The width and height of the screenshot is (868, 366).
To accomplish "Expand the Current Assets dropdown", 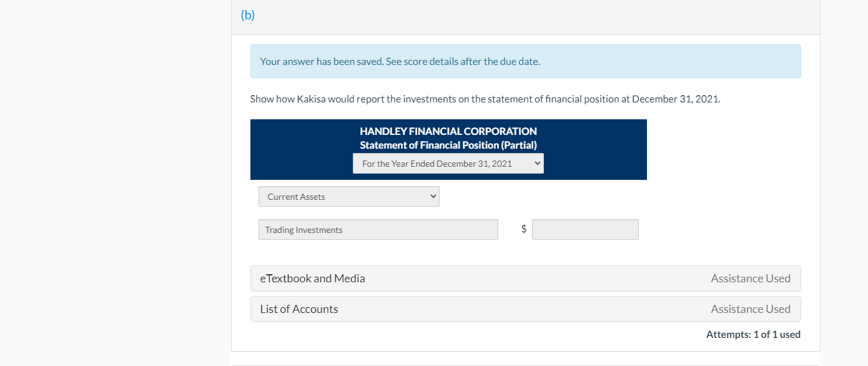I will [x=348, y=196].
